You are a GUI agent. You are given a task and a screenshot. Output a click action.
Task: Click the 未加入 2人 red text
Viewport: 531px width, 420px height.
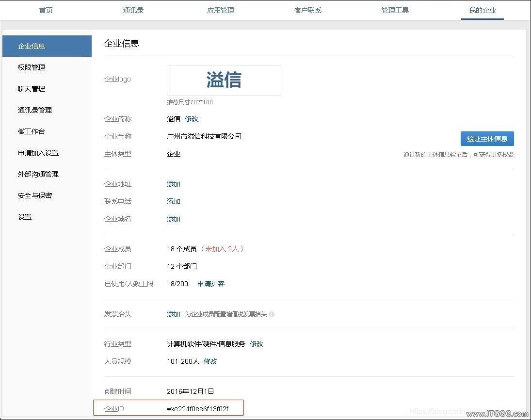pyautogui.click(x=222, y=249)
